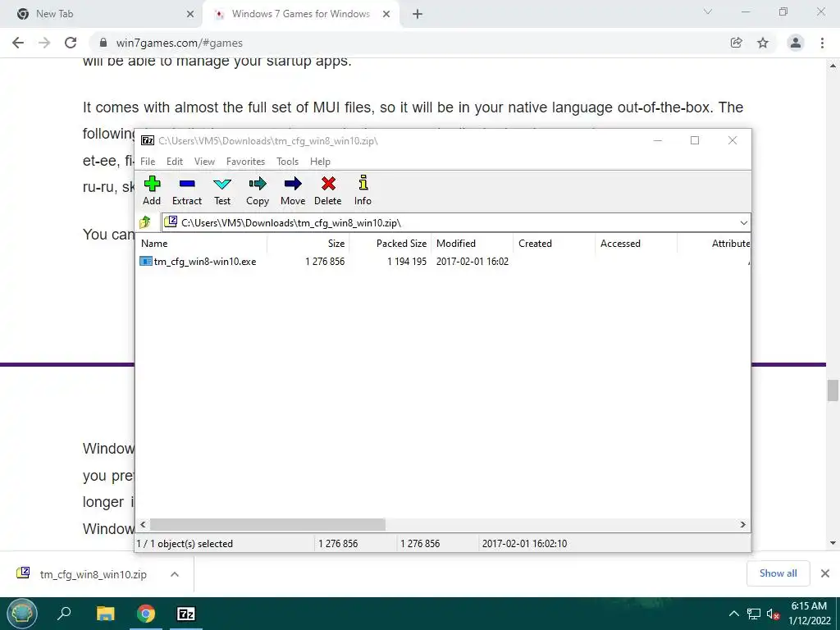The height and width of the screenshot is (630, 840).
Task: Open taskbar search magnifier
Action: [64, 613]
